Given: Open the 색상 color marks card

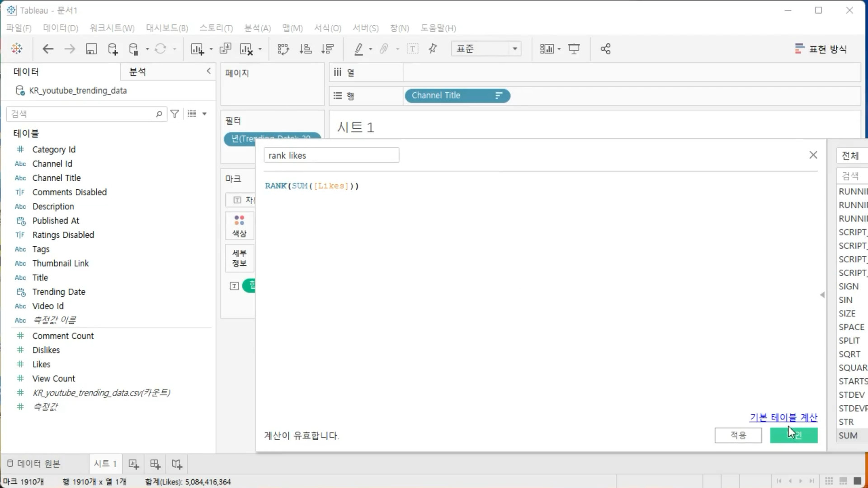Looking at the screenshot, I should click(239, 226).
